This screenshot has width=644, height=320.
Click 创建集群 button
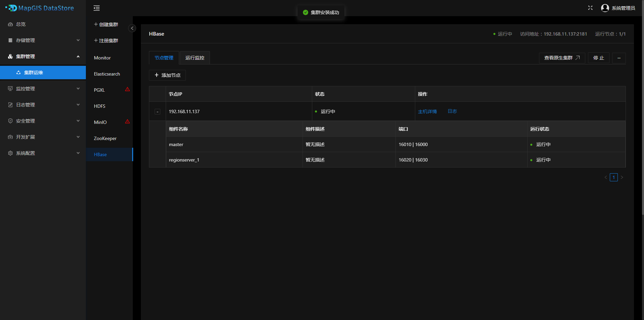pyautogui.click(x=106, y=25)
